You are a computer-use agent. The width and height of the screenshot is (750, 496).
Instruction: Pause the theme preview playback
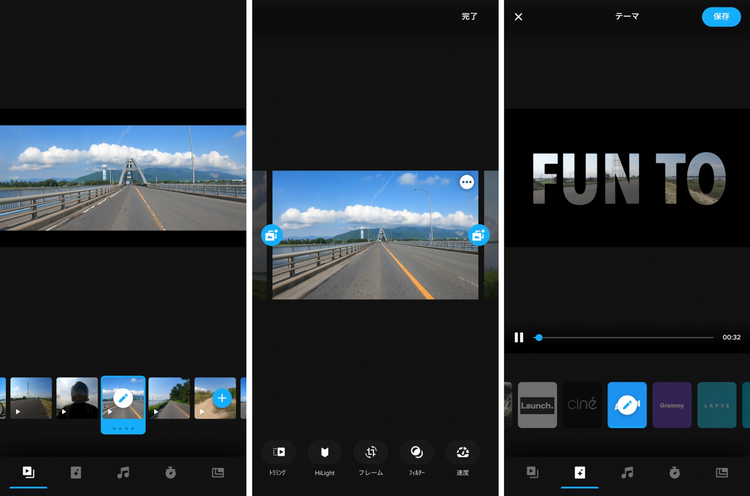coord(518,337)
